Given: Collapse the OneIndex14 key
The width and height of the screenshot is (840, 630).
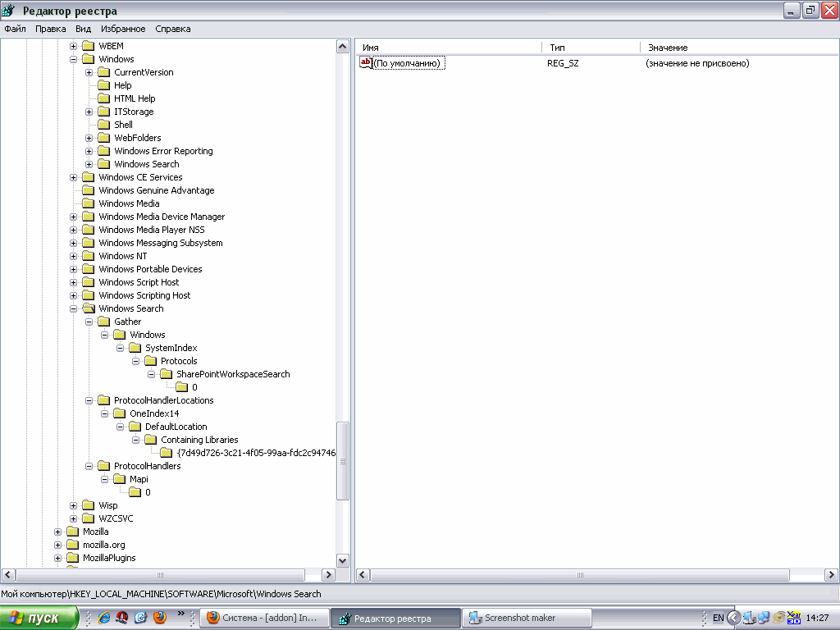Looking at the screenshot, I should pyautogui.click(x=105, y=413).
